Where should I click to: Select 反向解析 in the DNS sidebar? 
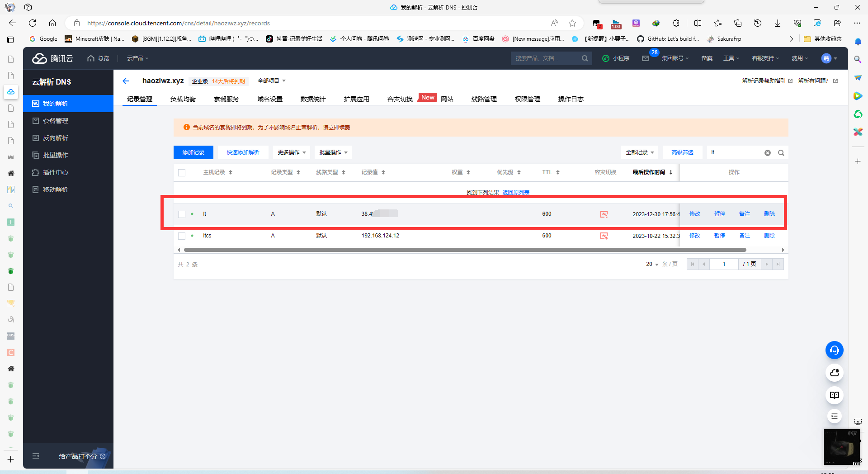point(68,138)
